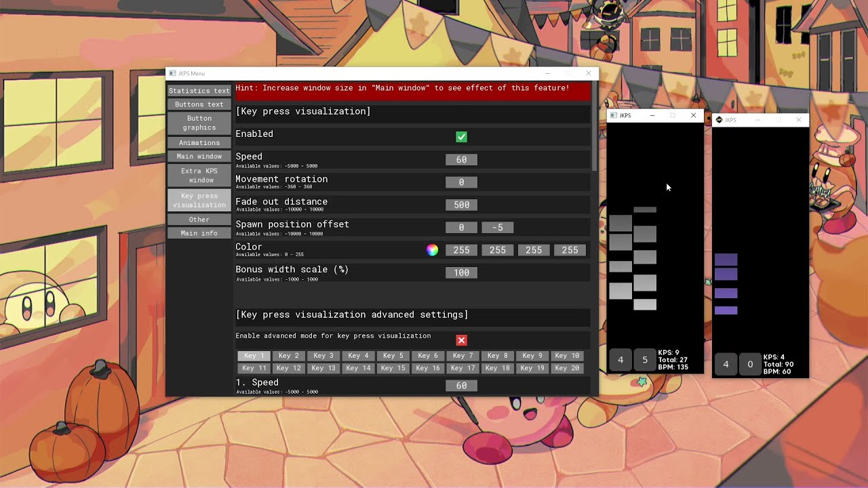This screenshot has width=868, height=488.
Task: Click key 0 in the second JKPS window
Action: coord(750,364)
